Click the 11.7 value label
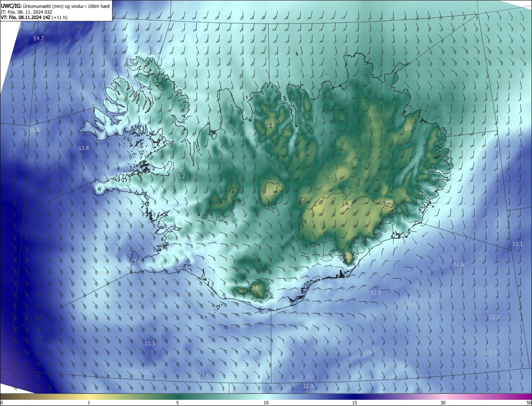 click(x=491, y=352)
